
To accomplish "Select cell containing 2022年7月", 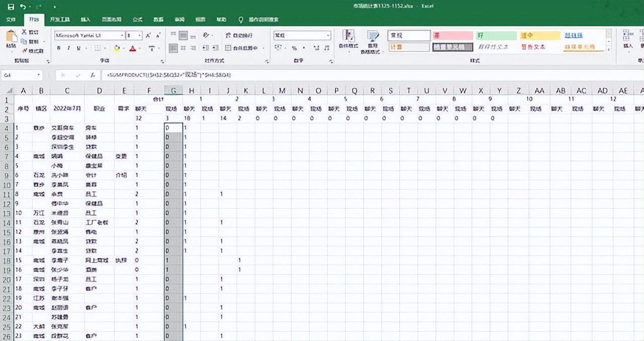I will [66, 108].
